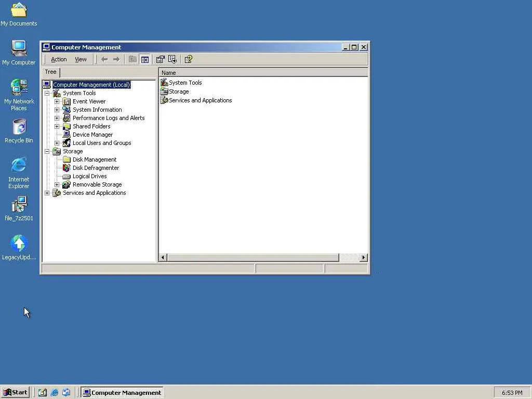Launch Internet Explorer from Quick Launch
Screen dimensions: 532x399
coord(54,393)
